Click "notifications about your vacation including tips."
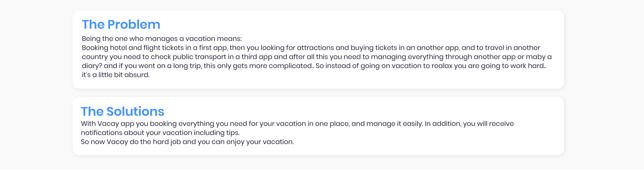The width and height of the screenshot is (644, 170). pyautogui.click(x=160, y=133)
